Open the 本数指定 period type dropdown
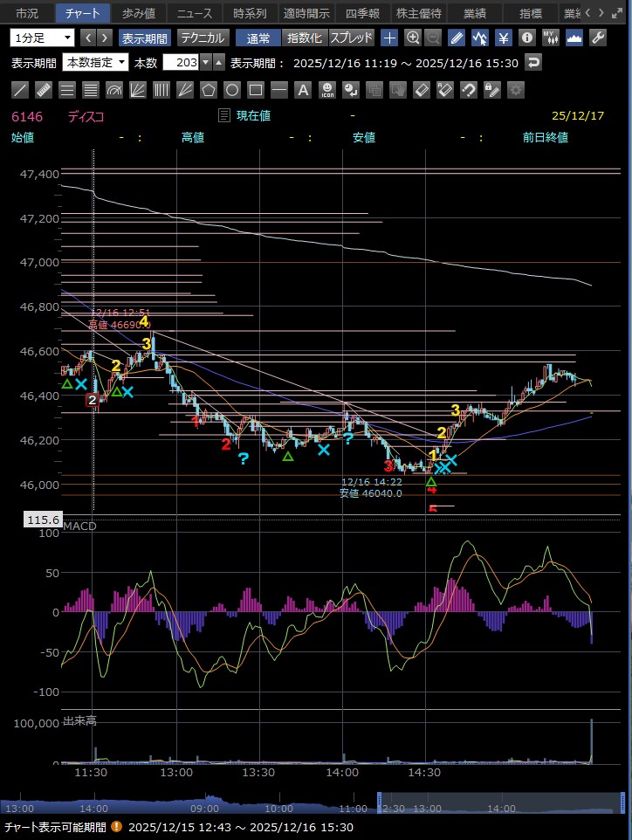This screenshot has height=840, width=632. coord(95,63)
